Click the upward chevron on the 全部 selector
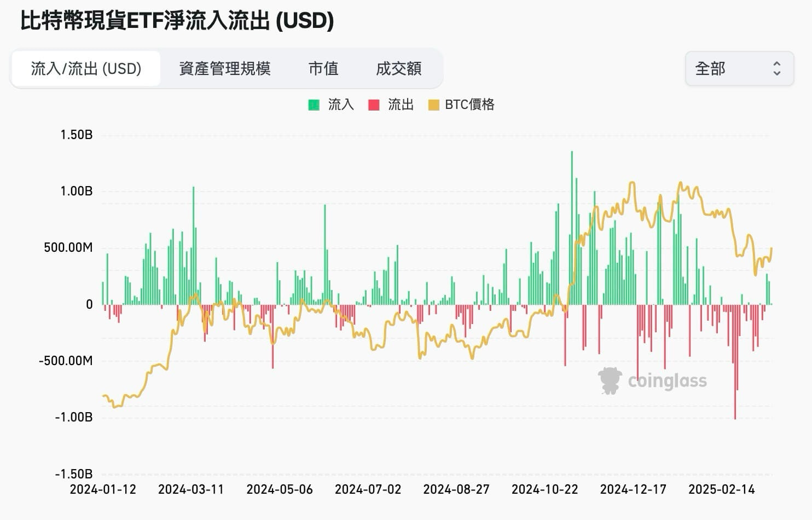This screenshot has width=812, height=520. (x=778, y=63)
